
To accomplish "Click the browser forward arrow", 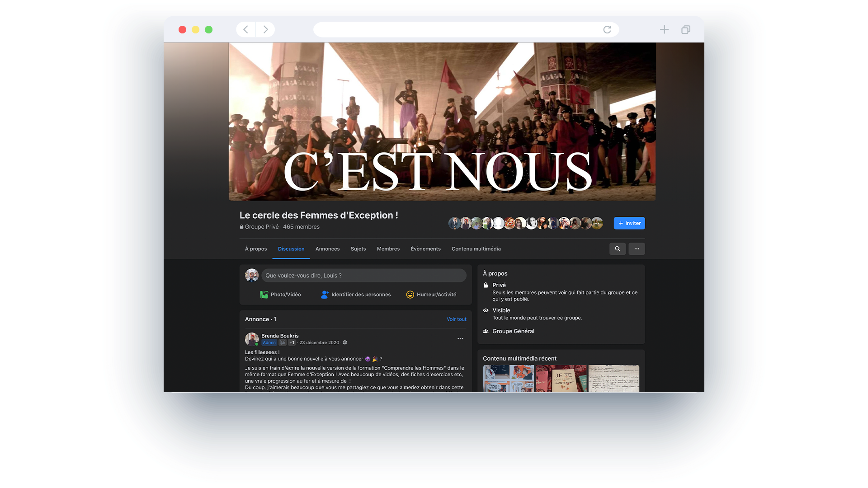I will (x=265, y=30).
